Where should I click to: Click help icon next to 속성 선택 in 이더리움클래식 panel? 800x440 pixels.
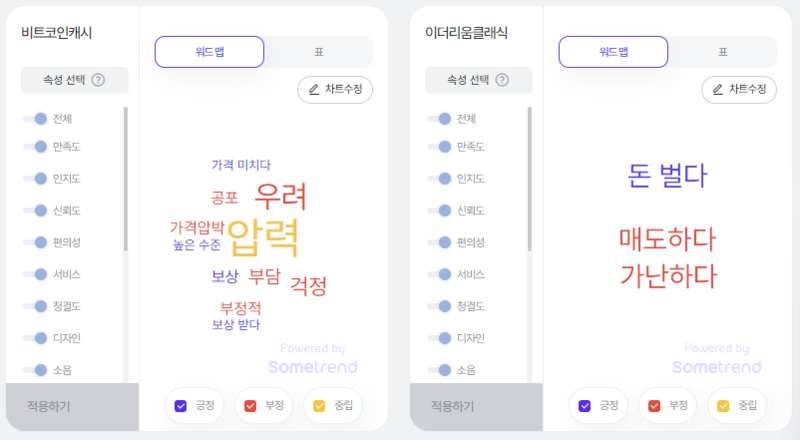click(x=502, y=80)
